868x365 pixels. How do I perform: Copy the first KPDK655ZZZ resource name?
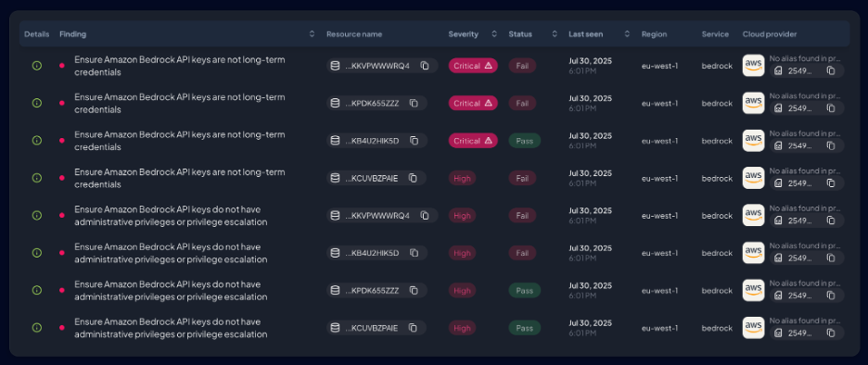tap(414, 104)
